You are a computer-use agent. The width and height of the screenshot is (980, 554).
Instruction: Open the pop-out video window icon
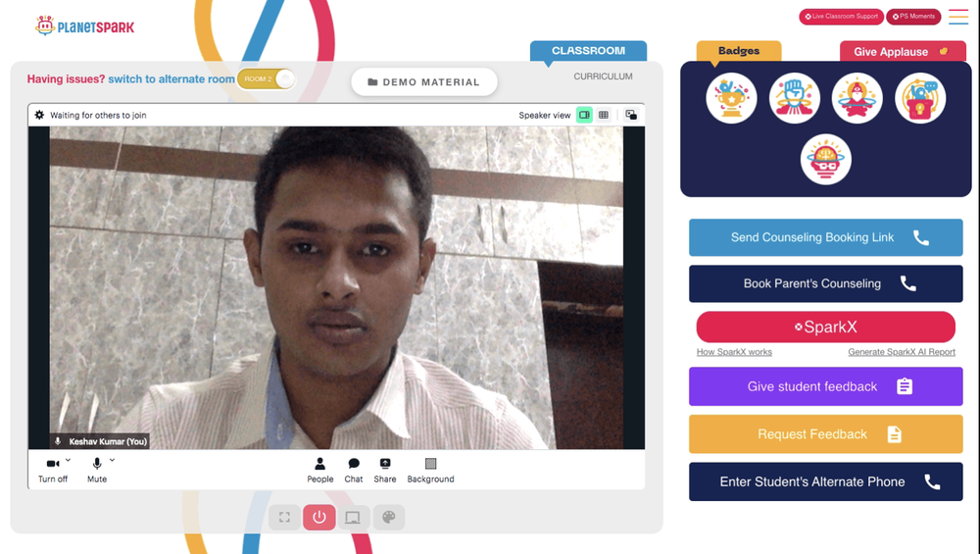pos(631,115)
